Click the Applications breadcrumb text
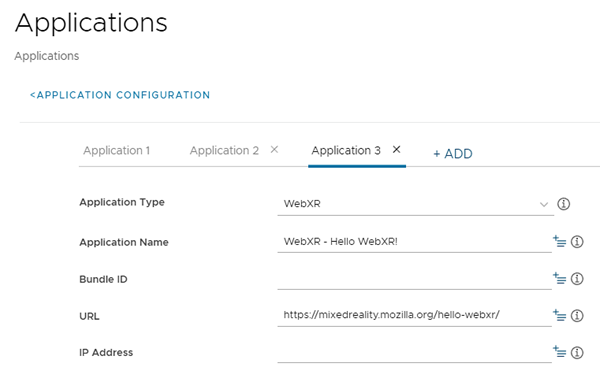The image size is (600, 389). click(x=47, y=56)
